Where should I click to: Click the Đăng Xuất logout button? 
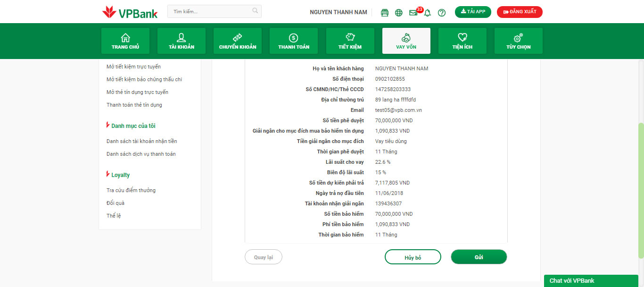(520, 12)
